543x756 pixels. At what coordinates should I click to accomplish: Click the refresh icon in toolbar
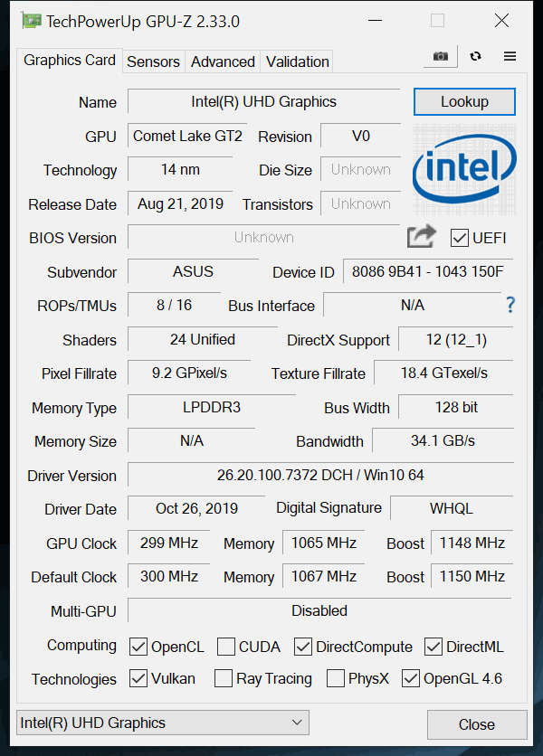click(476, 56)
